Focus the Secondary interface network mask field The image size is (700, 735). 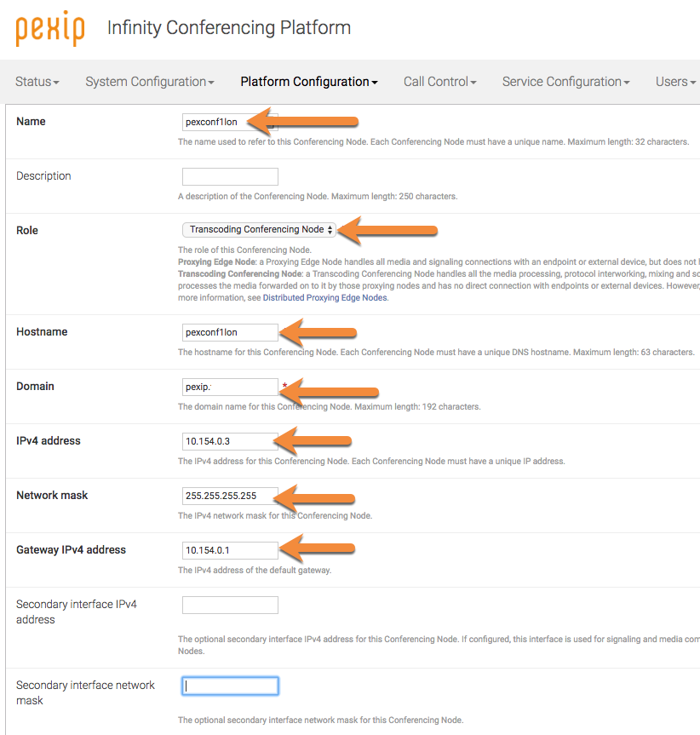(x=230, y=686)
